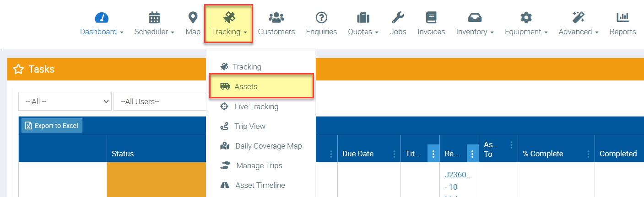
Task: Click the Tasks star icon
Action: tap(18, 69)
